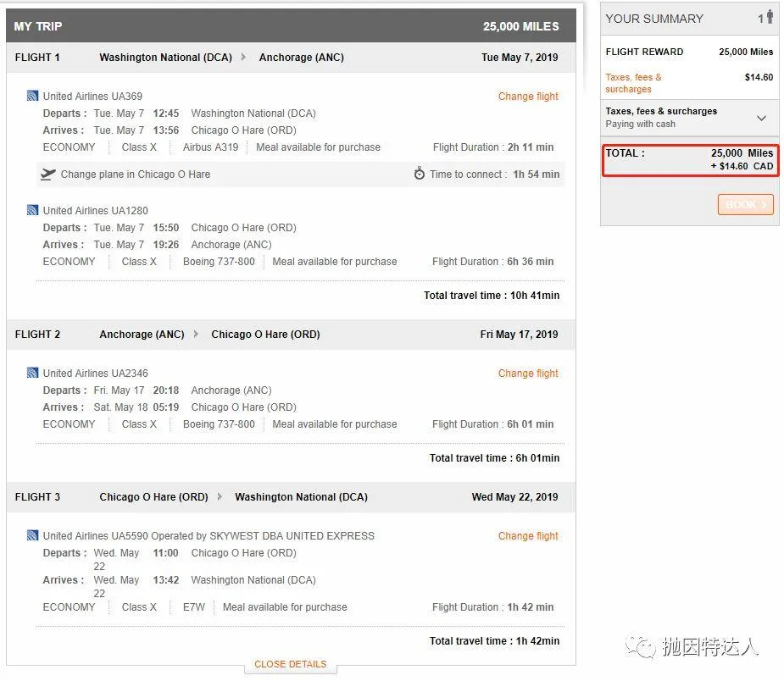The height and width of the screenshot is (681, 784).
Task: Click the TOTAL : label
Action: [x=625, y=153]
